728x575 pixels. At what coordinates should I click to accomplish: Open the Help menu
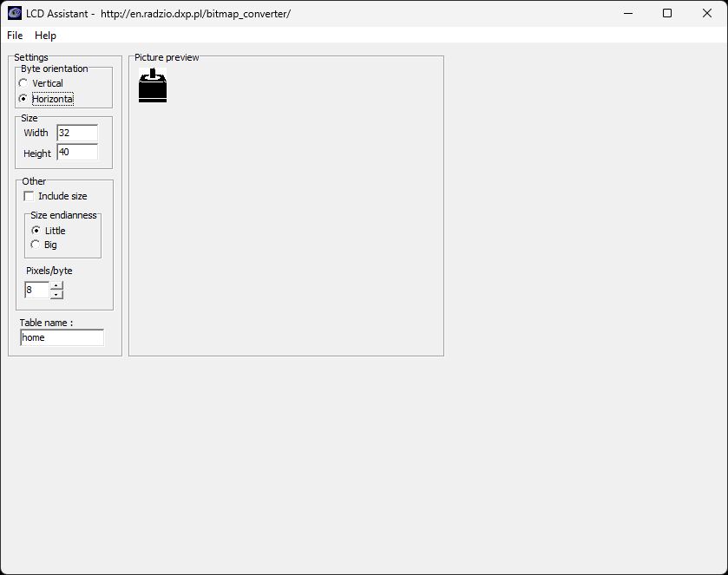click(x=45, y=36)
